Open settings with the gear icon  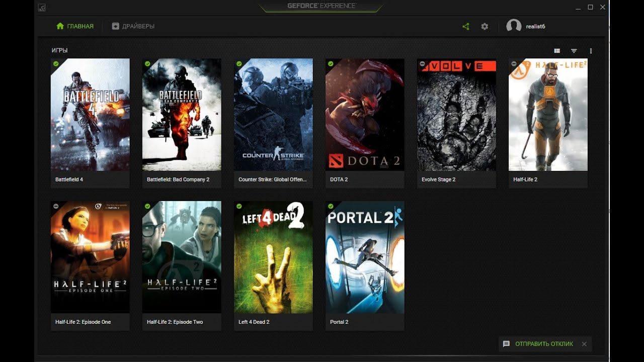(x=485, y=26)
